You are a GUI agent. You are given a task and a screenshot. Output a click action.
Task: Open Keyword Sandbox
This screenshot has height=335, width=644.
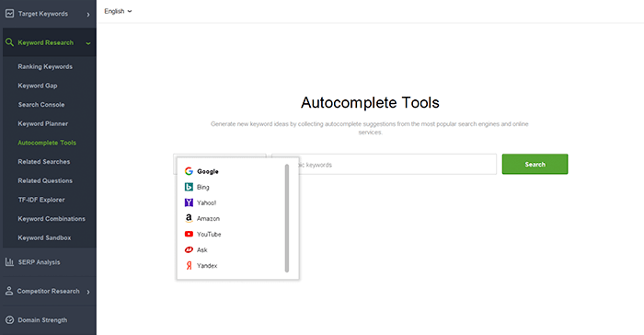44,237
